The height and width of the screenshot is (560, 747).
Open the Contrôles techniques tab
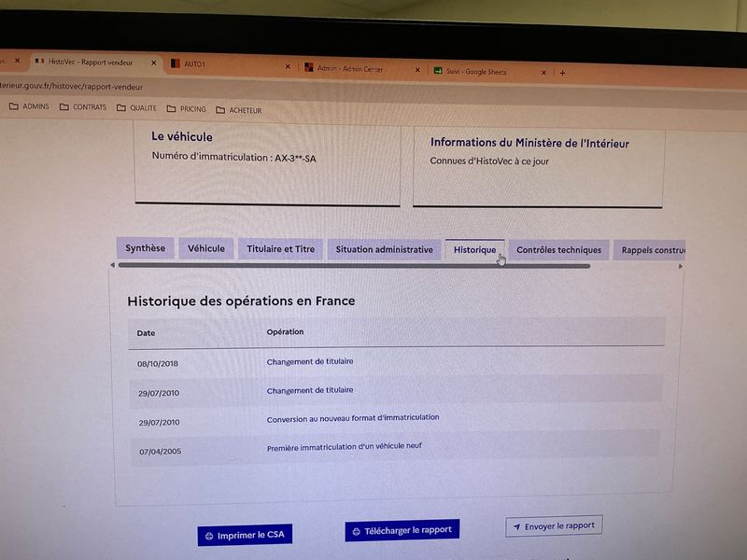click(x=558, y=250)
